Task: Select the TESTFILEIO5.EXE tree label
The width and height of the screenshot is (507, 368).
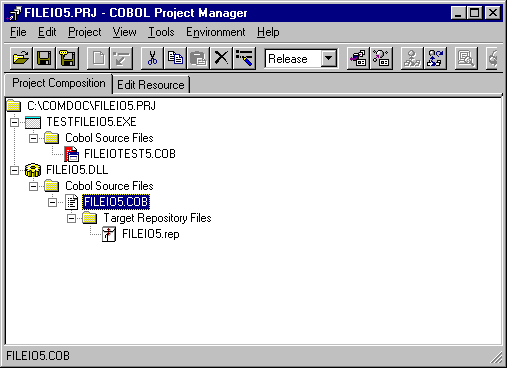Action: (91, 122)
